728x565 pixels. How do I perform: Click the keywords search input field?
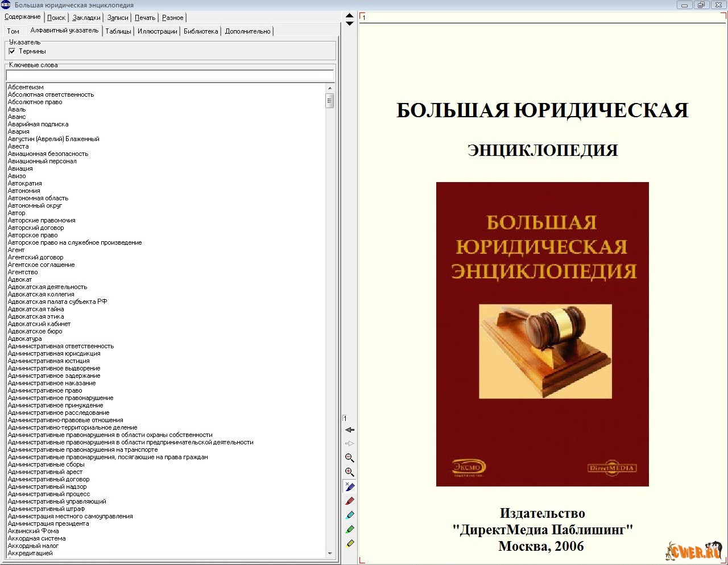pos(169,76)
